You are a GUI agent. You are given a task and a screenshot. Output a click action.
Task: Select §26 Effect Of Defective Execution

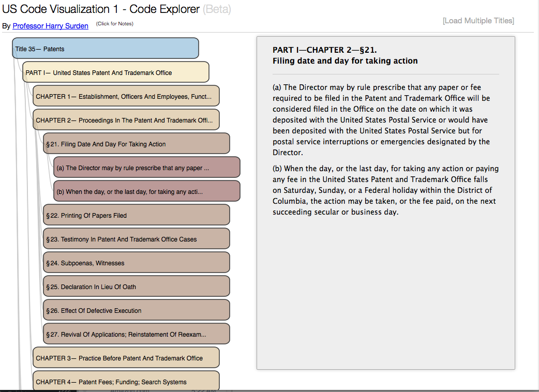[x=136, y=310]
